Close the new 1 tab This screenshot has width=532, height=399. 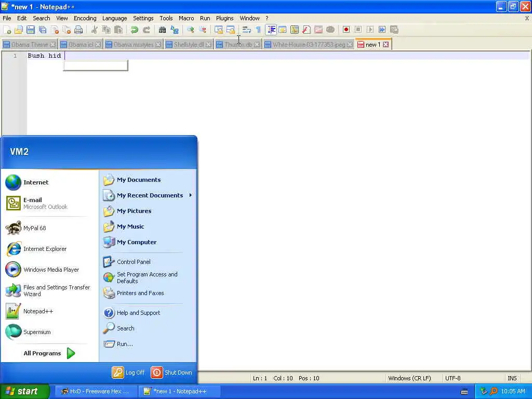click(x=386, y=45)
